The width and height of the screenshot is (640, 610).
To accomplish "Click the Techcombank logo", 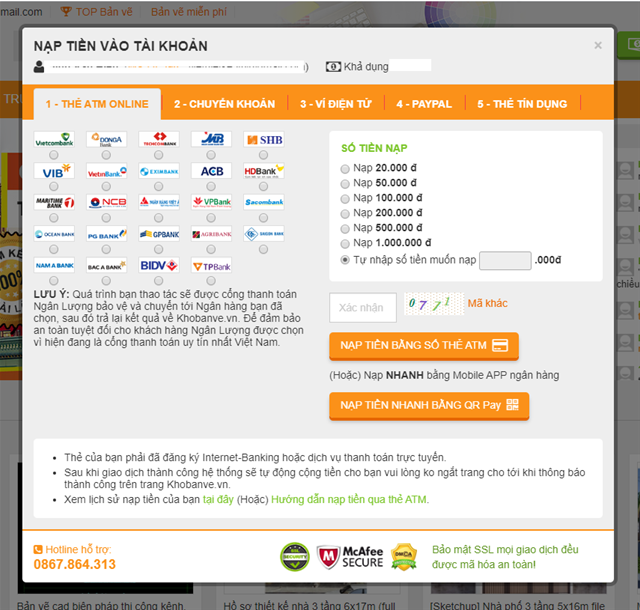I will click(x=159, y=139).
